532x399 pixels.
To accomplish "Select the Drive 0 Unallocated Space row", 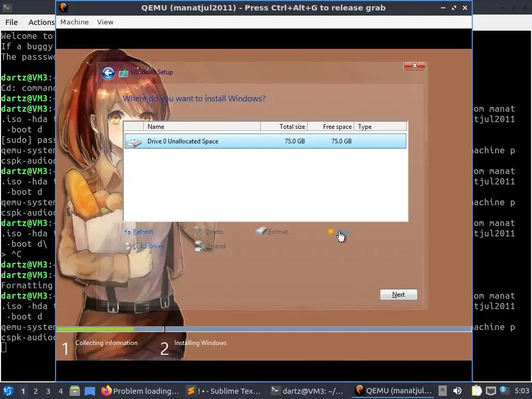I will pyautogui.click(x=265, y=141).
